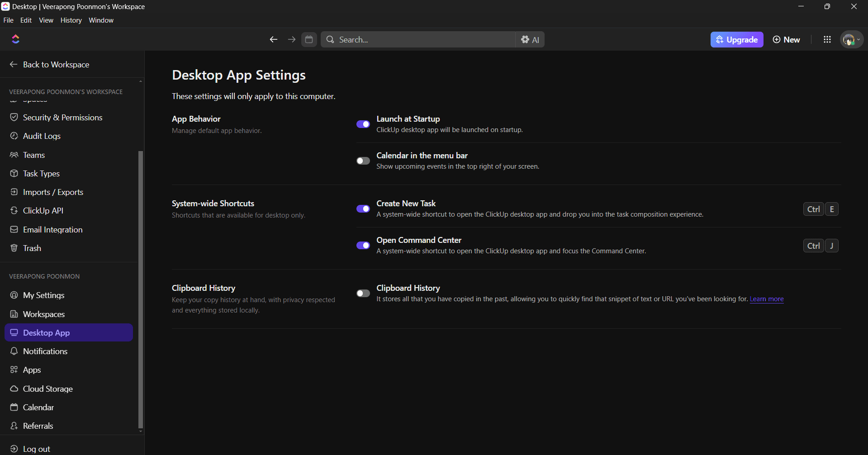Click the Ctrl key of Open Command Center

(813, 246)
